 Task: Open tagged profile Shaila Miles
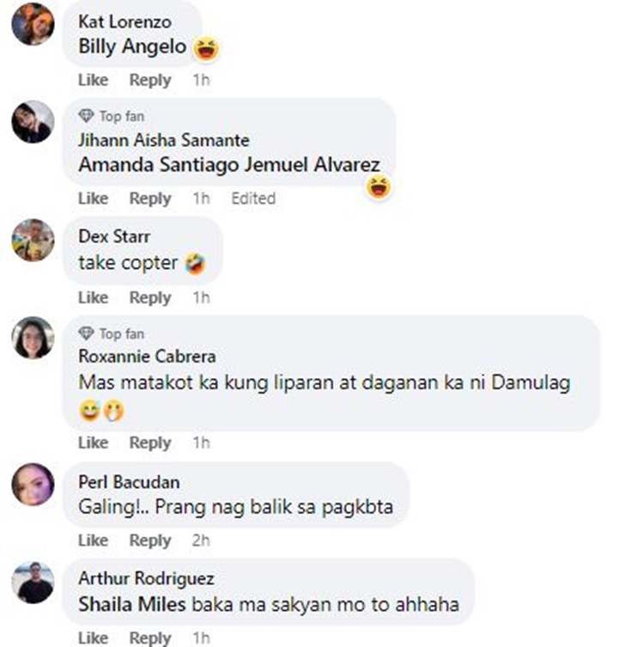tap(132, 605)
